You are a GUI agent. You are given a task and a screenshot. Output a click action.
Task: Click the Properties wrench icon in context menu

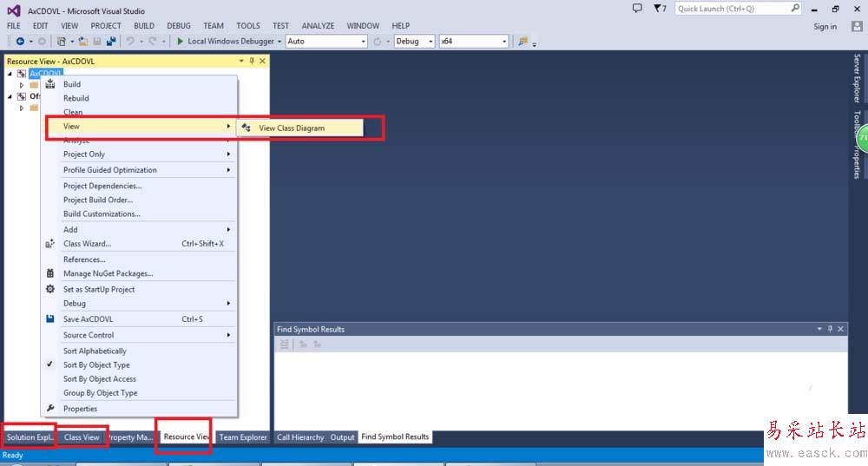(49, 409)
